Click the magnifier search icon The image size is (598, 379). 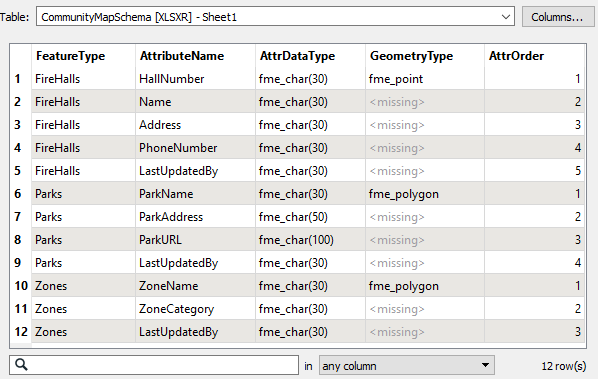pyautogui.click(x=21, y=365)
